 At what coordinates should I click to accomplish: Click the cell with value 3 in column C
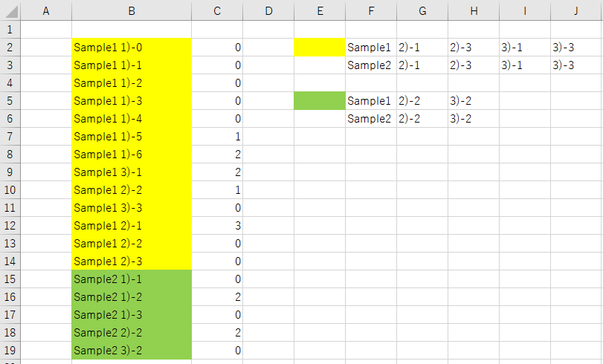[x=217, y=226]
